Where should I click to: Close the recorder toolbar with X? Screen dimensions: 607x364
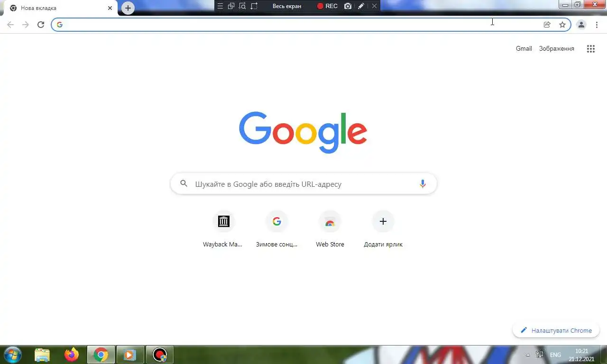[374, 6]
